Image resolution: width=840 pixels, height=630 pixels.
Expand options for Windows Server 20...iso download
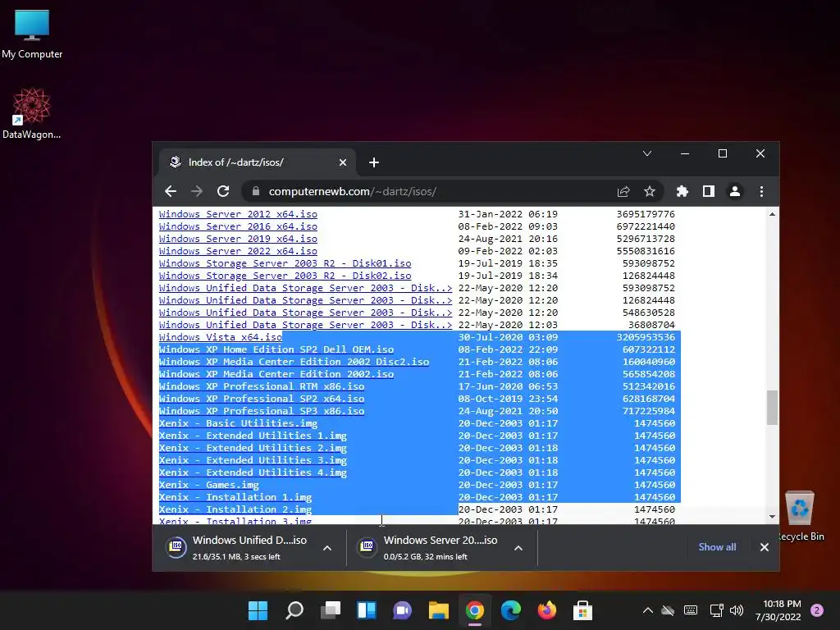[518, 548]
